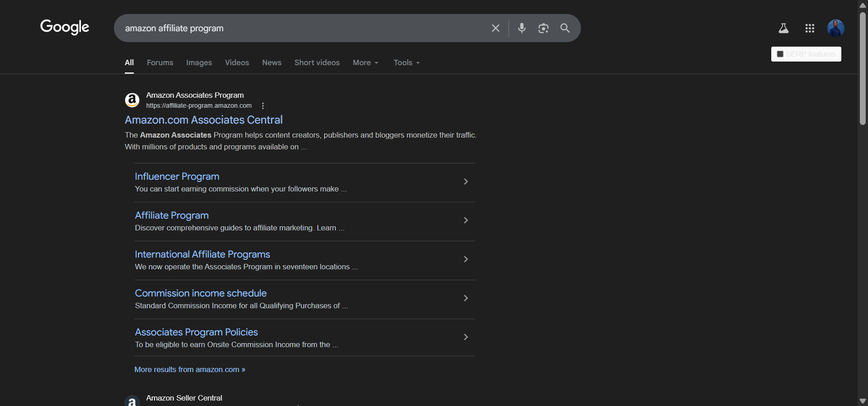868x406 pixels.
Task: Expand the Influencer Program sitelink chevron
Action: click(x=466, y=182)
